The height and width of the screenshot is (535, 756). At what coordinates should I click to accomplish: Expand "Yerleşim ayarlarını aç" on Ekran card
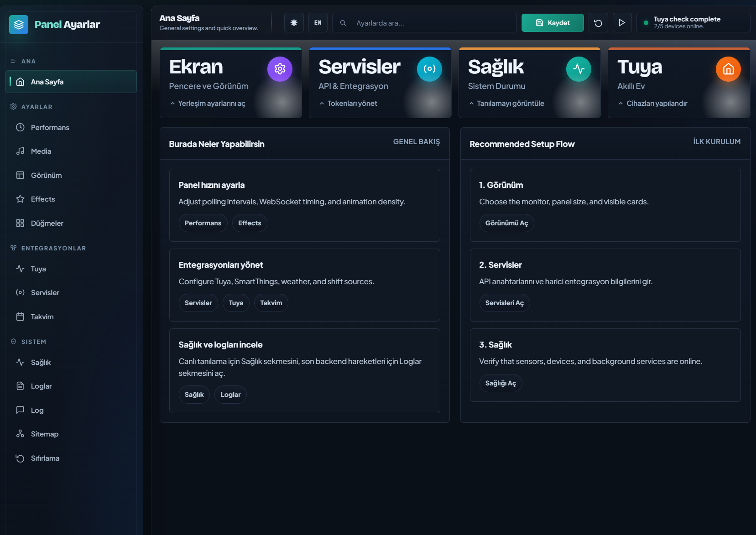click(208, 104)
